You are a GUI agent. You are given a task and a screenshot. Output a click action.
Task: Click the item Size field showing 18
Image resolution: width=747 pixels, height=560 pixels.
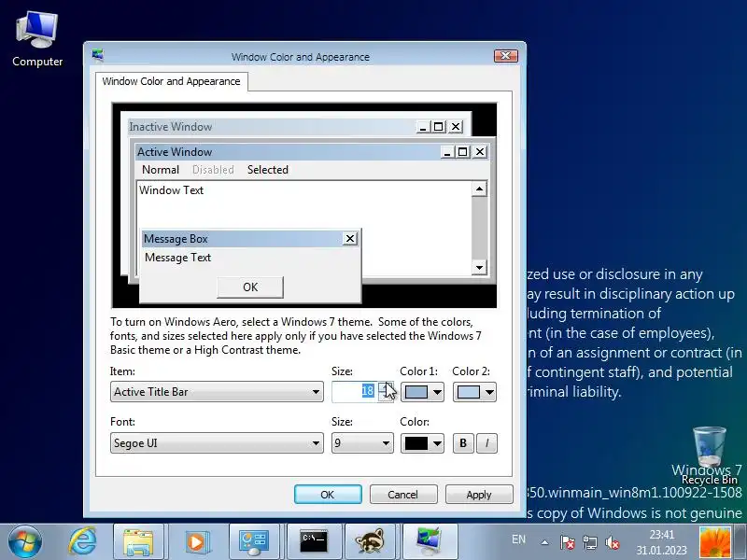pos(355,391)
